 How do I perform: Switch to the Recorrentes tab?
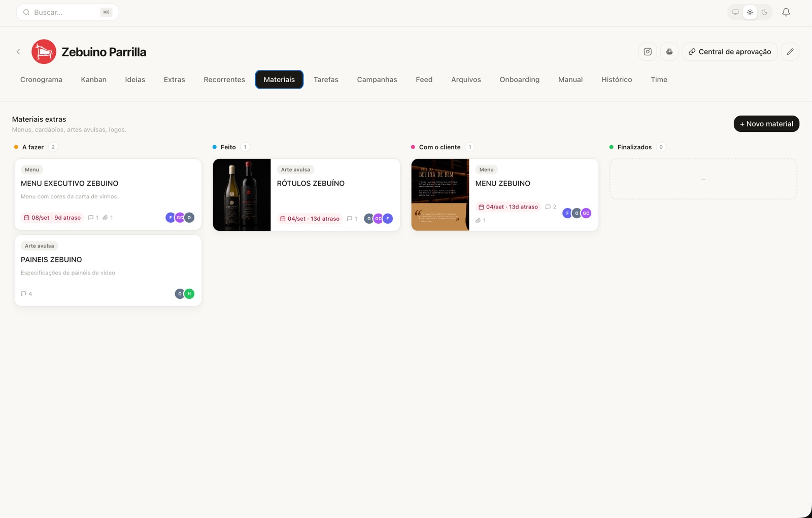[x=224, y=80]
